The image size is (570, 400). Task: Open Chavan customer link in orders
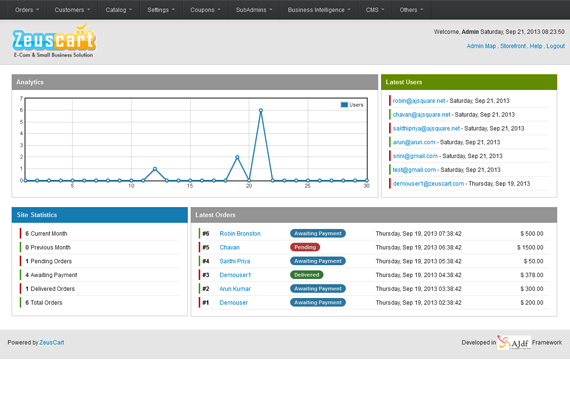229,247
